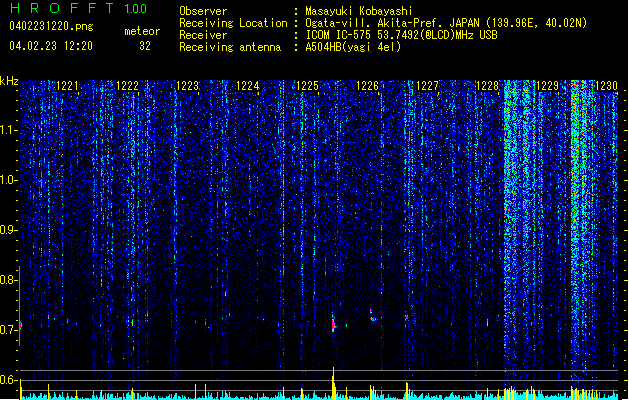The width and height of the screenshot is (629, 400).
Task: Click the 1223 time marker
Action: (187, 85)
